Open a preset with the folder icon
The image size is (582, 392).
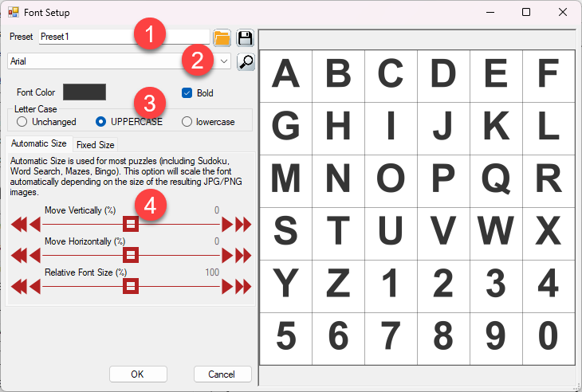222,37
